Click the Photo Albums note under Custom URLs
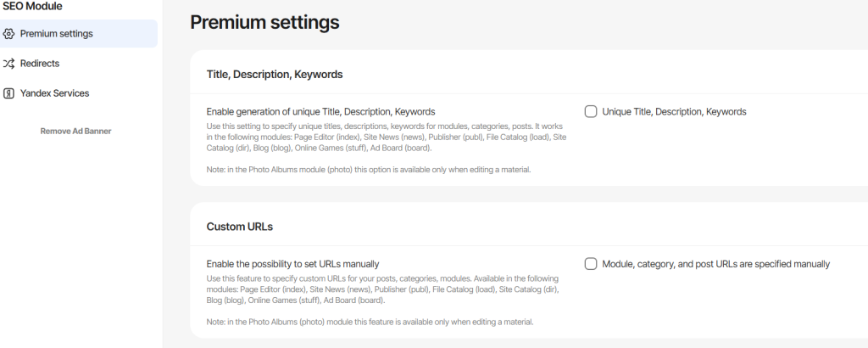 370,322
